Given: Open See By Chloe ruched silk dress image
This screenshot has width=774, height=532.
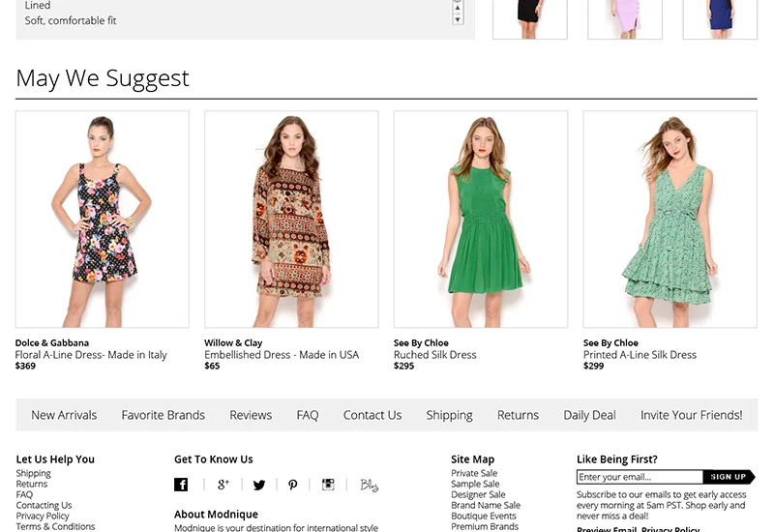Looking at the screenshot, I should pyautogui.click(x=481, y=220).
